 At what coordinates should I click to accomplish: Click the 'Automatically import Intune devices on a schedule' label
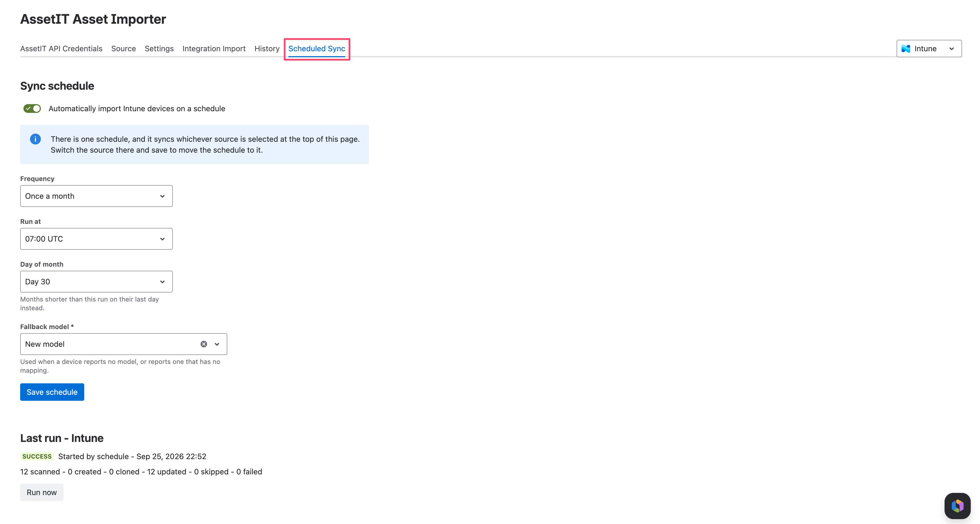(x=137, y=109)
